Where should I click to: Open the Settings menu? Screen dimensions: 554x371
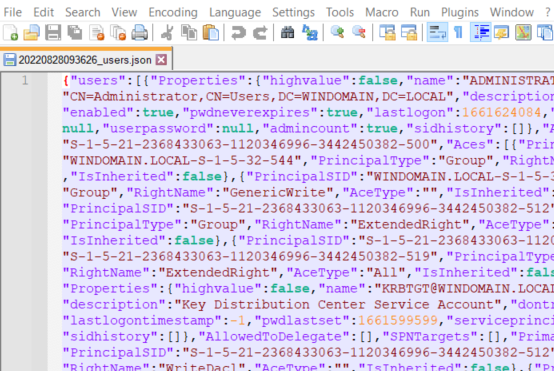click(x=293, y=12)
